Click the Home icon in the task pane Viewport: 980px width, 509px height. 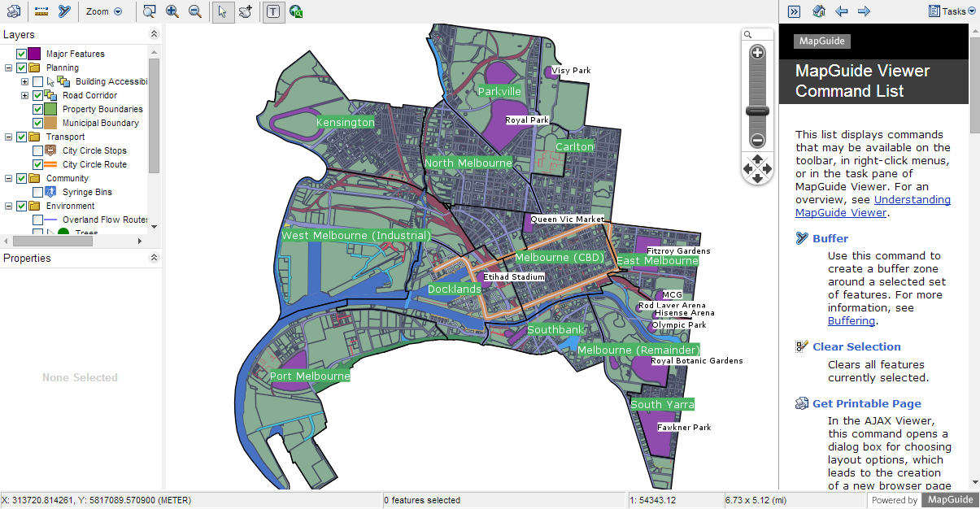(818, 11)
